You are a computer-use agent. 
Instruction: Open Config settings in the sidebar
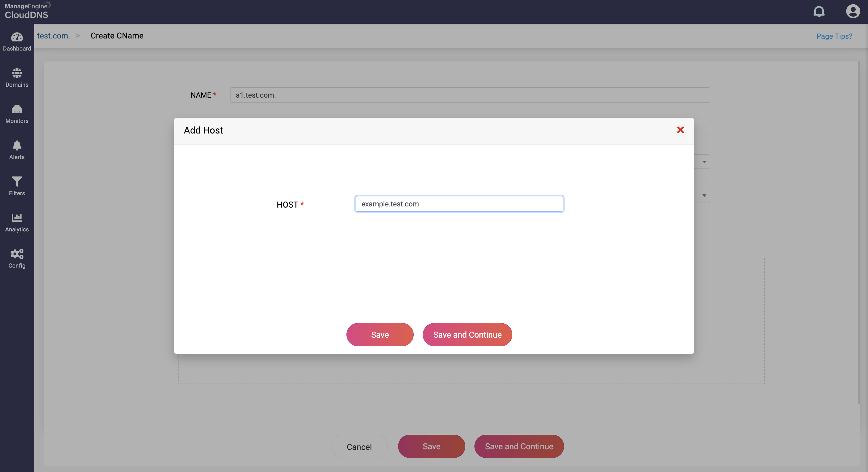point(17,259)
